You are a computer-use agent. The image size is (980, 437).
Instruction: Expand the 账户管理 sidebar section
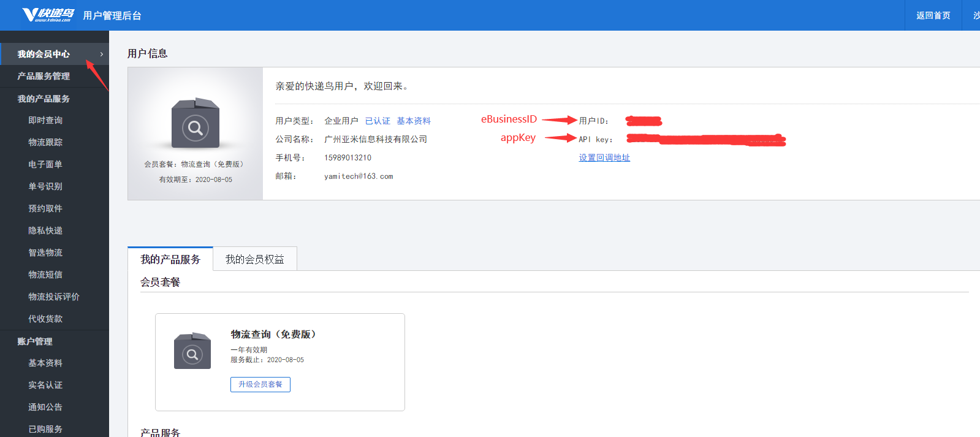click(x=35, y=341)
